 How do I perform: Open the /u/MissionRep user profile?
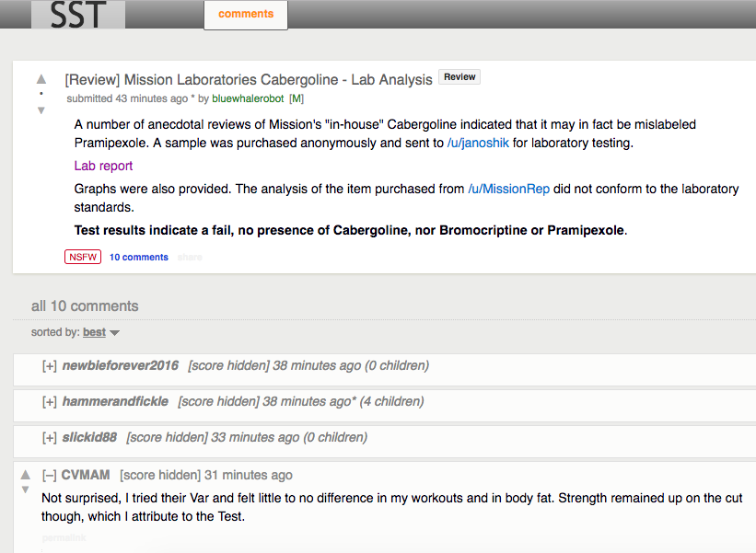pos(508,190)
